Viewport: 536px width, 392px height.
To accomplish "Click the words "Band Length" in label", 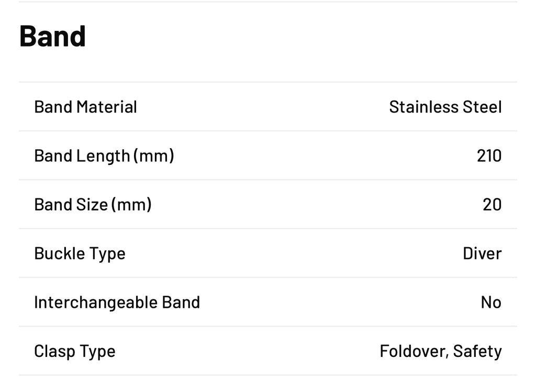I will pos(82,155).
